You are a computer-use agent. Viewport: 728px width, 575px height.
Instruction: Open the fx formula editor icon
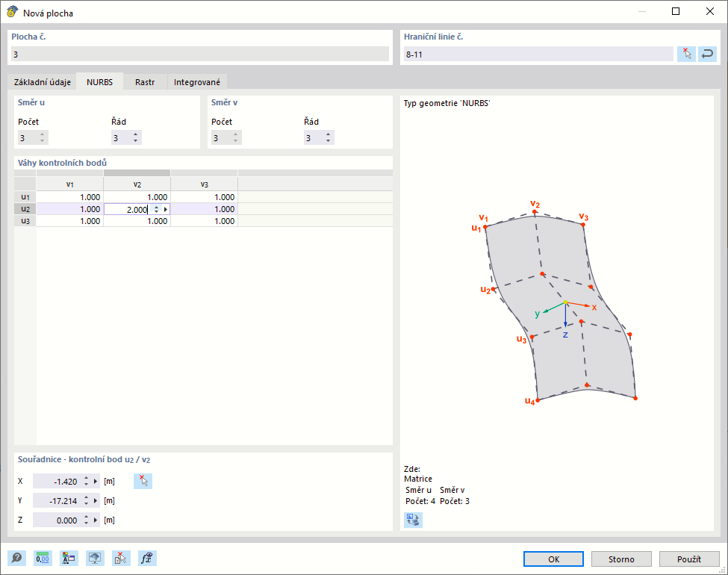click(x=147, y=558)
